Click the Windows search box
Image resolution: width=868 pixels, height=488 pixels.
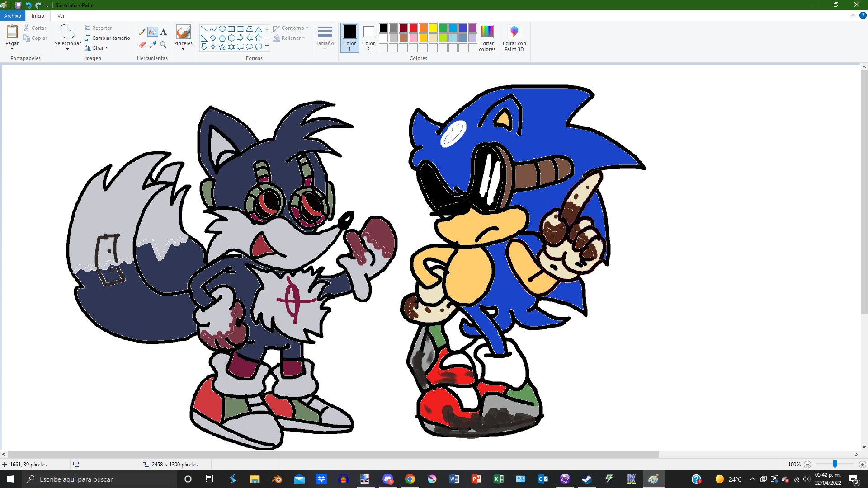(x=99, y=479)
